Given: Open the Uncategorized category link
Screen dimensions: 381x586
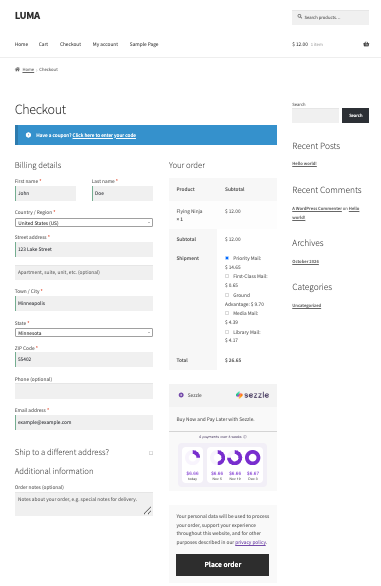Looking at the screenshot, I should [x=307, y=305].
